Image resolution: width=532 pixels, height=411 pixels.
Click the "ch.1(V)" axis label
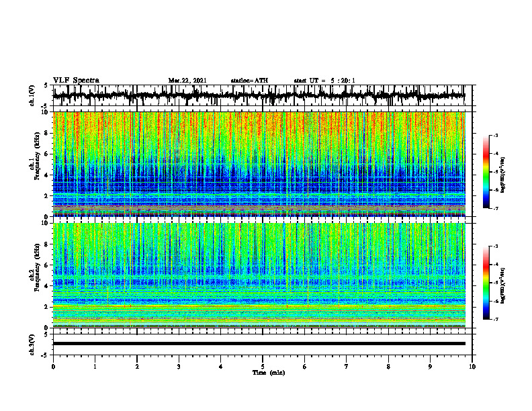[x=32, y=95]
